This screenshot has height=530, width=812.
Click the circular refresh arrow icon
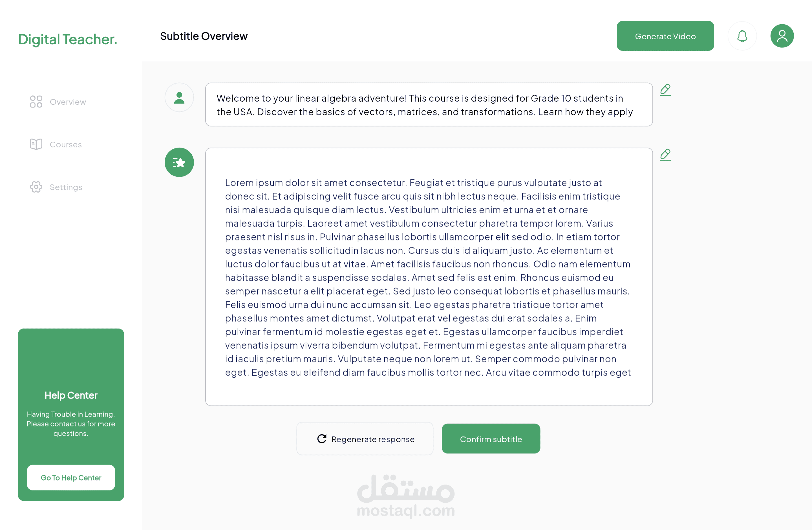click(322, 439)
